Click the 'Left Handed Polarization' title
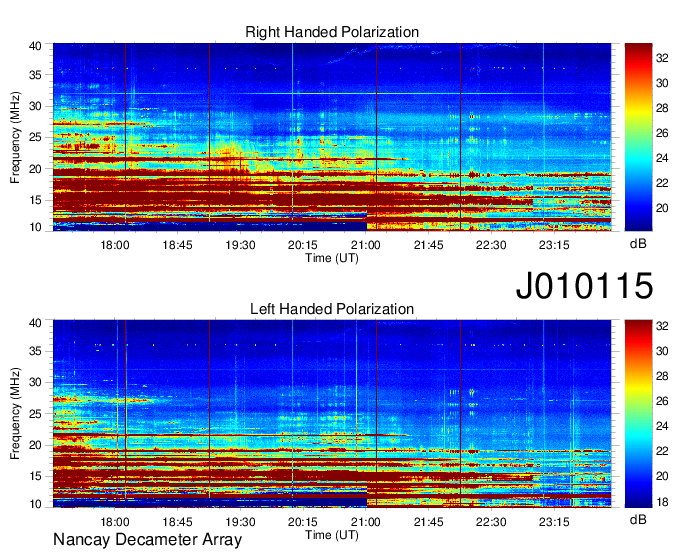The image size is (680, 552). point(332,309)
